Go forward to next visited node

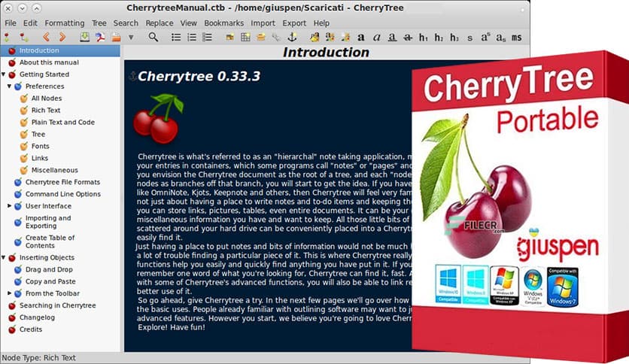click(62, 38)
